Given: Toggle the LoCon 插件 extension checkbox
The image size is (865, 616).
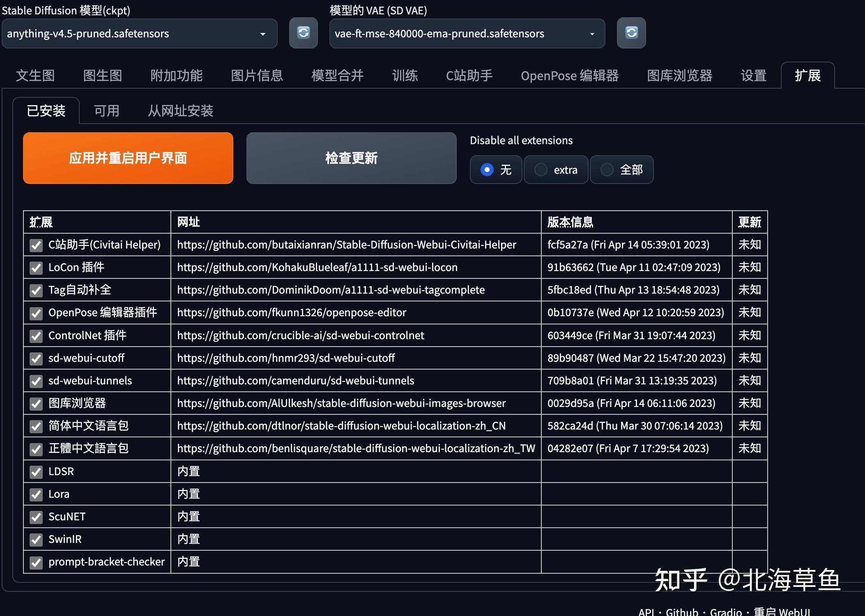Looking at the screenshot, I should click(x=36, y=268).
